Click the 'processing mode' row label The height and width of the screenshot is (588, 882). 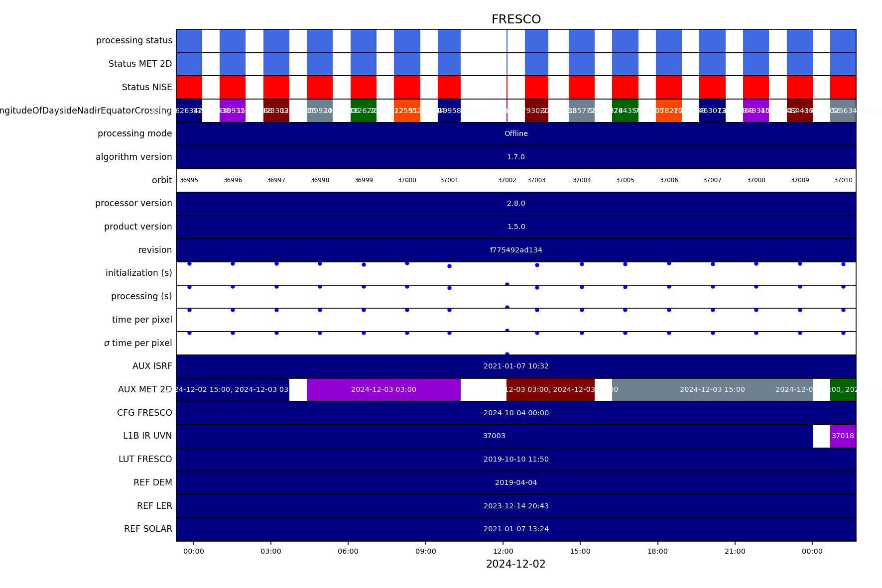(134, 133)
